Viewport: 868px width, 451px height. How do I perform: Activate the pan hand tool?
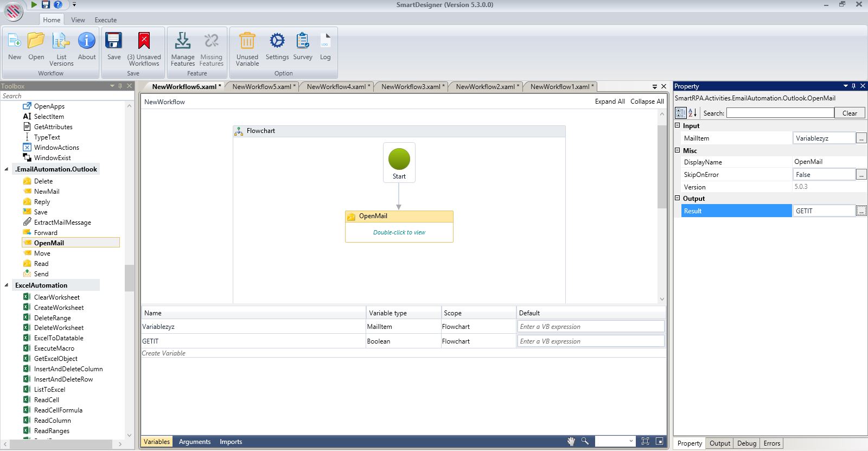571,441
